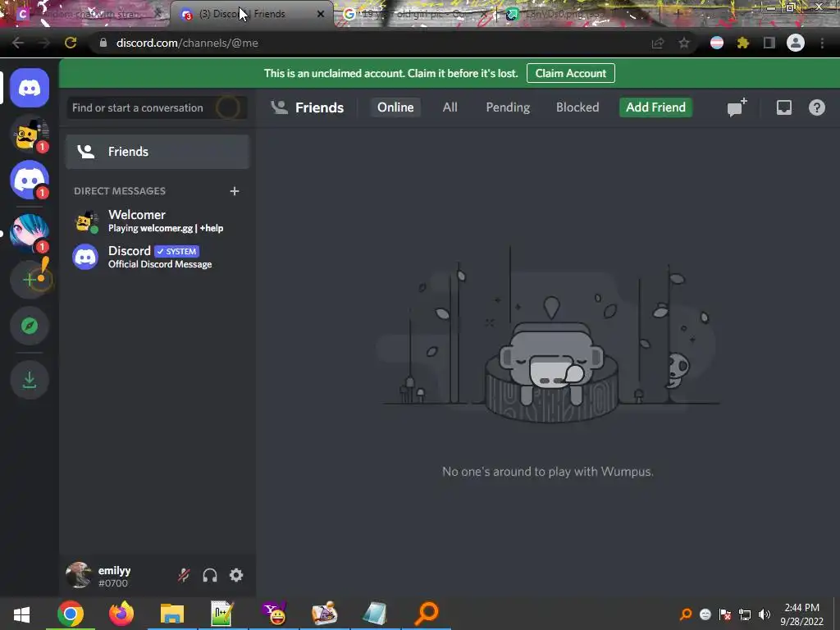Open User Settings gear icon

tap(236, 575)
